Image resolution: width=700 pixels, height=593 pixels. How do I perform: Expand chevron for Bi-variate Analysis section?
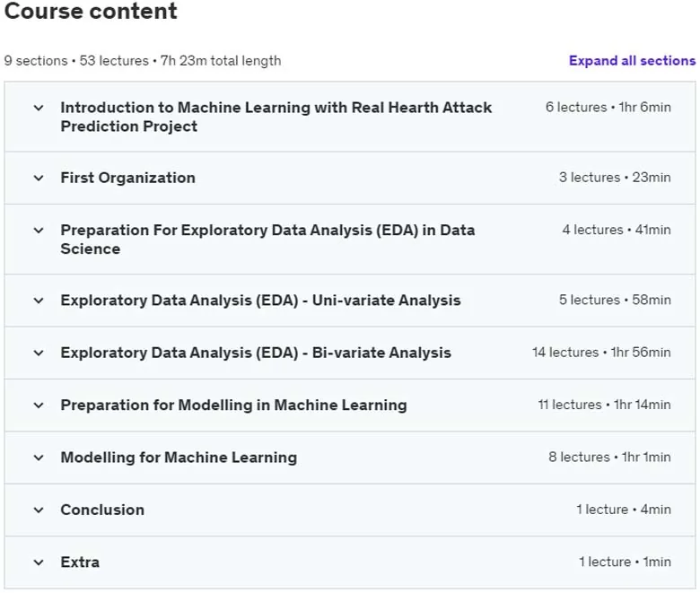pyautogui.click(x=39, y=353)
